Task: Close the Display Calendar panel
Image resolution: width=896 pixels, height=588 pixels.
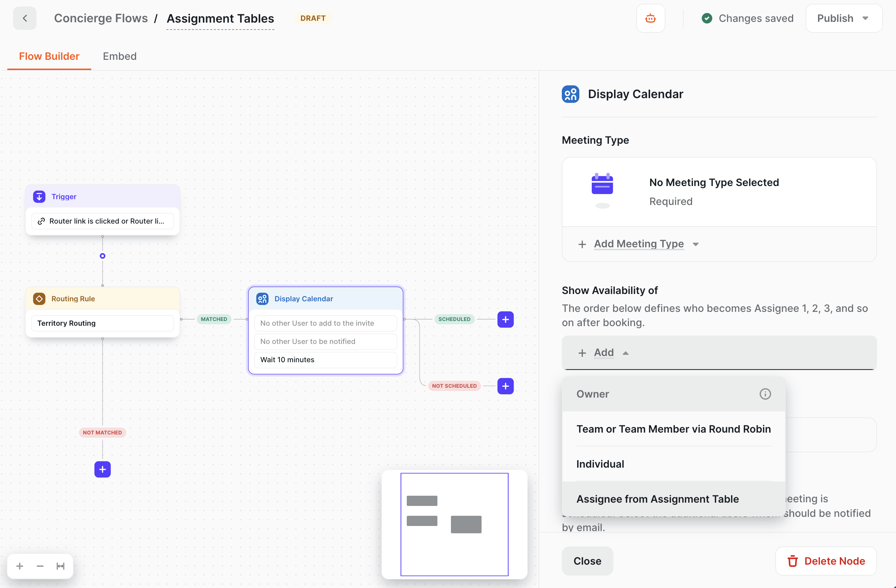Action: pyautogui.click(x=587, y=561)
